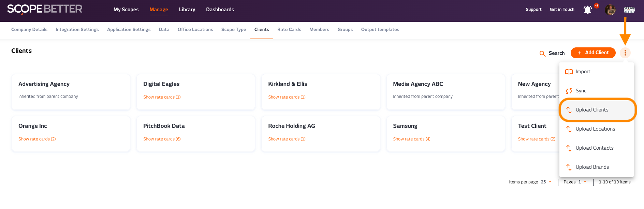Click the Get in Touch link
Viewport: 644px width, 209px height.
[x=562, y=10]
